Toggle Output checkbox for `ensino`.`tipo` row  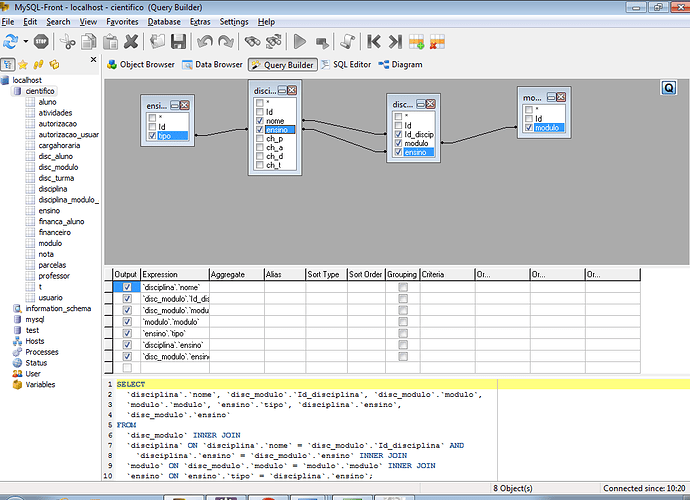pyautogui.click(x=127, y=333)
